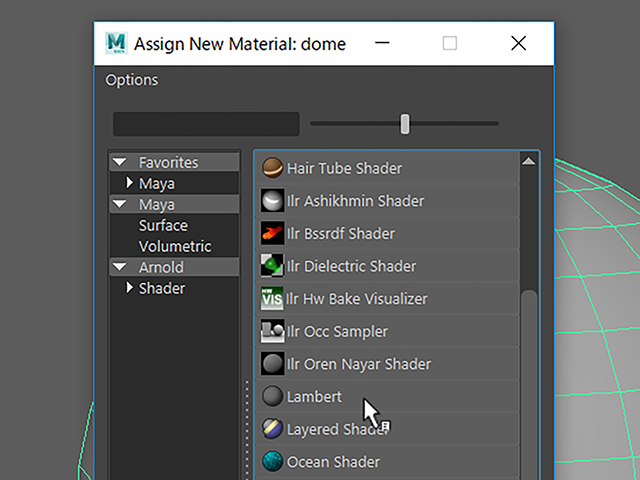Select Surface in the category tree
Screen dimensions: 640x480
coord(163,225)
